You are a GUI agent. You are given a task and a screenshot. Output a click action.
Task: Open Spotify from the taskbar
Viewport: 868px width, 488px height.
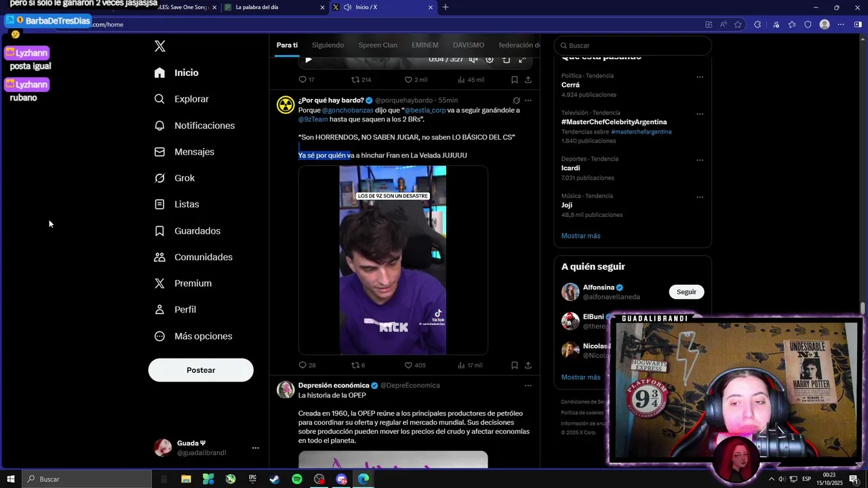(297, 479)
